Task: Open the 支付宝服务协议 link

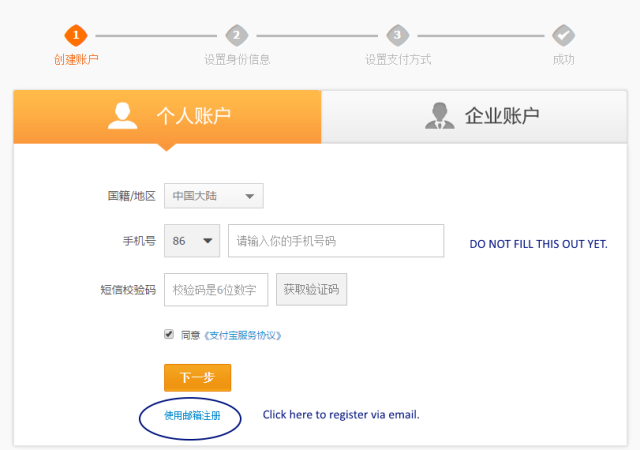Action: tap(243, 336)
